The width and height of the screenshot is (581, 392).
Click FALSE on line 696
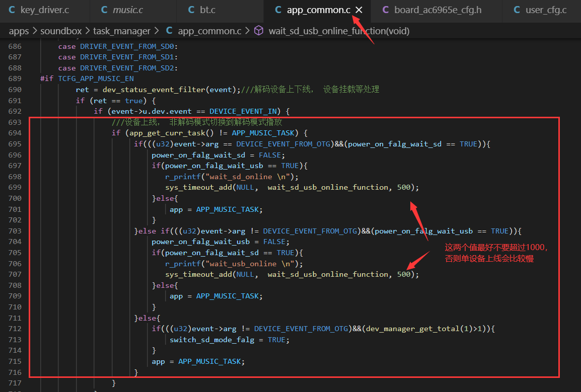(270, 155)
